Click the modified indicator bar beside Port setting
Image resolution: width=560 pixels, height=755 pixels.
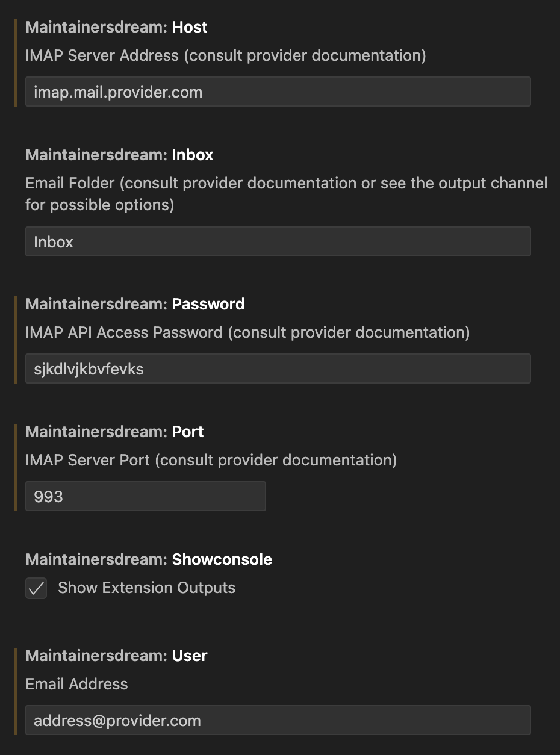pos(16,467)
